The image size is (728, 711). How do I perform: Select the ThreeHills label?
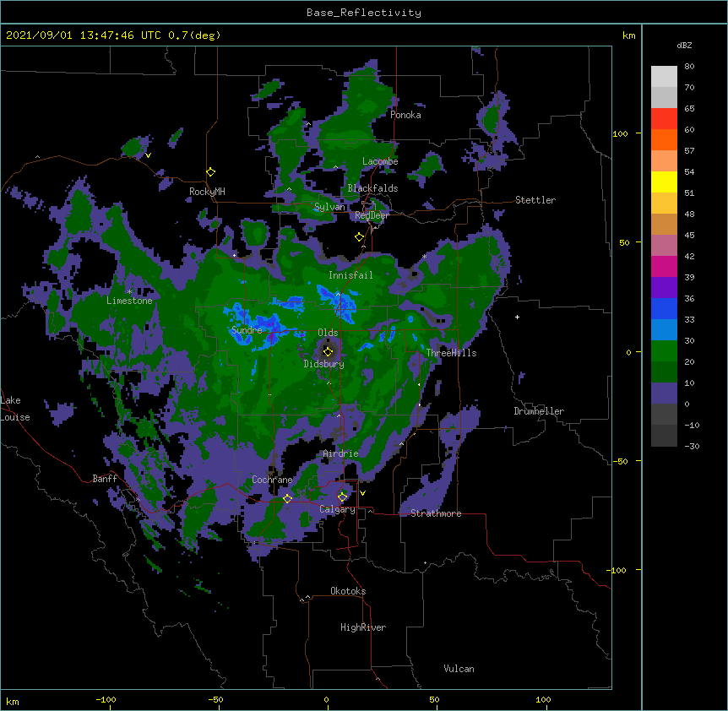(x=451, y=353)
